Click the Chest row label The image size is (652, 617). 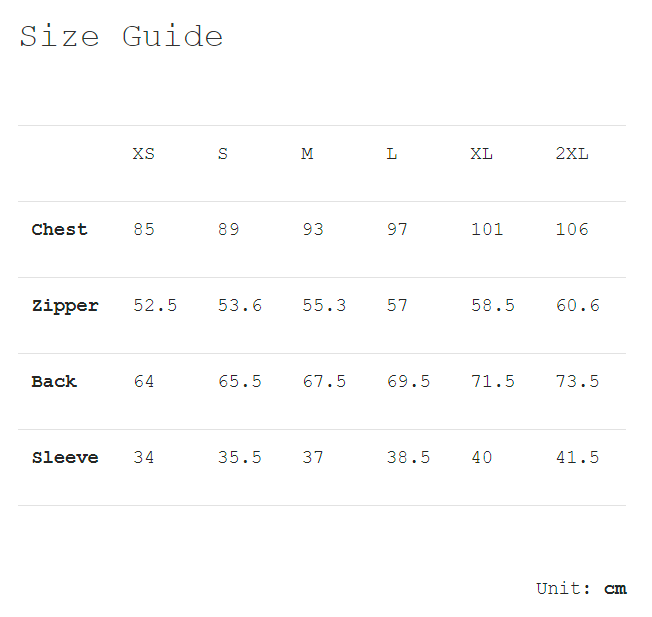(59, 230)
